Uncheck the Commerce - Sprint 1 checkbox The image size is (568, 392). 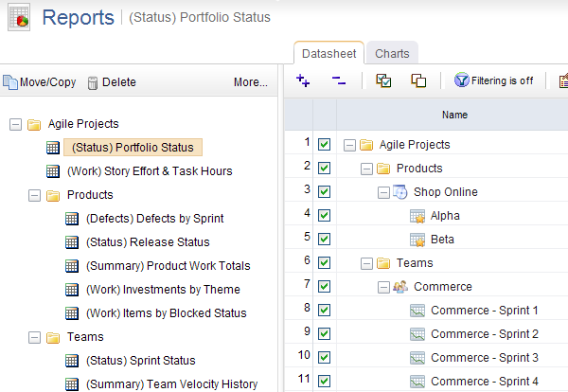[x=325, y=311]
